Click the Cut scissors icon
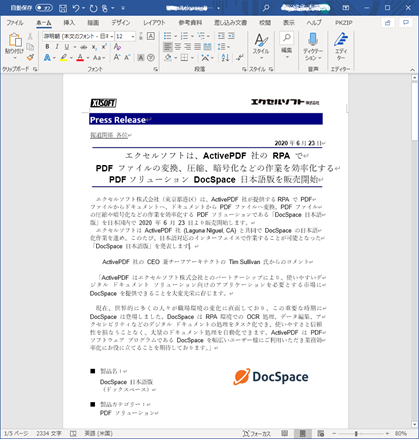Image resolution: width=419 pixels, height=439 pixels. (x=30, y=36)
